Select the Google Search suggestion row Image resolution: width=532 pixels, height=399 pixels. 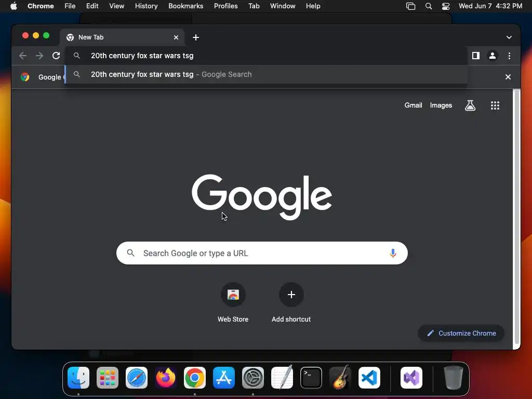[267, 74]
